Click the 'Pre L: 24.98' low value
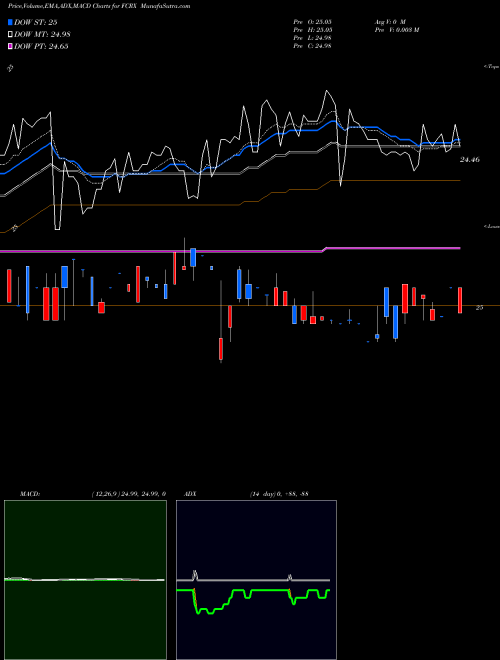500x660 pixels. (x=312, y=38)
